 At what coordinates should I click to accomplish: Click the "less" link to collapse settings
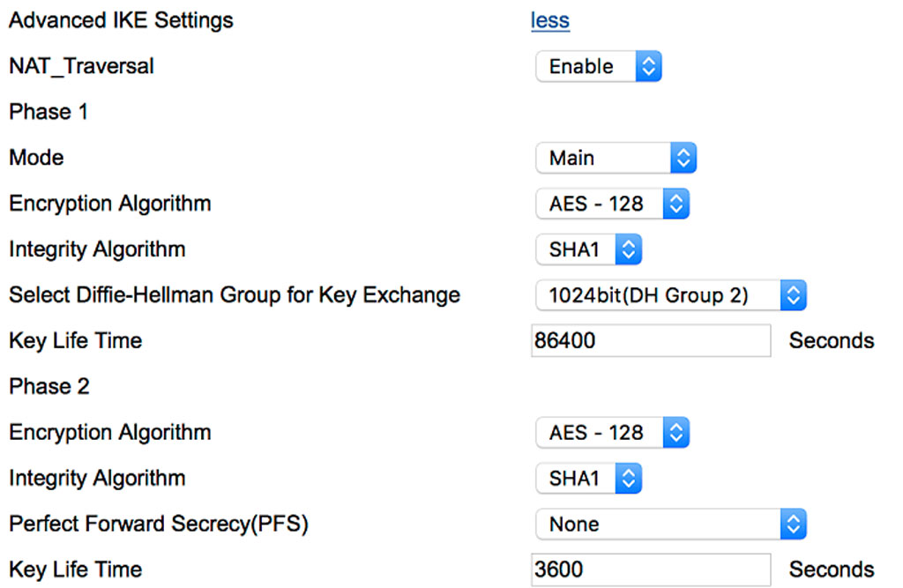550,20
